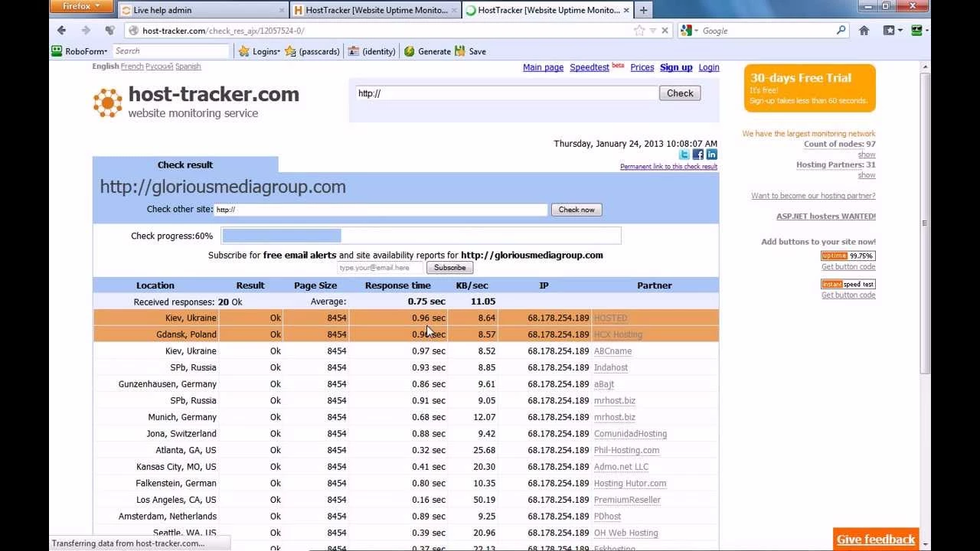Open the bookmarks menu icon in navigation toolbar

892,31
